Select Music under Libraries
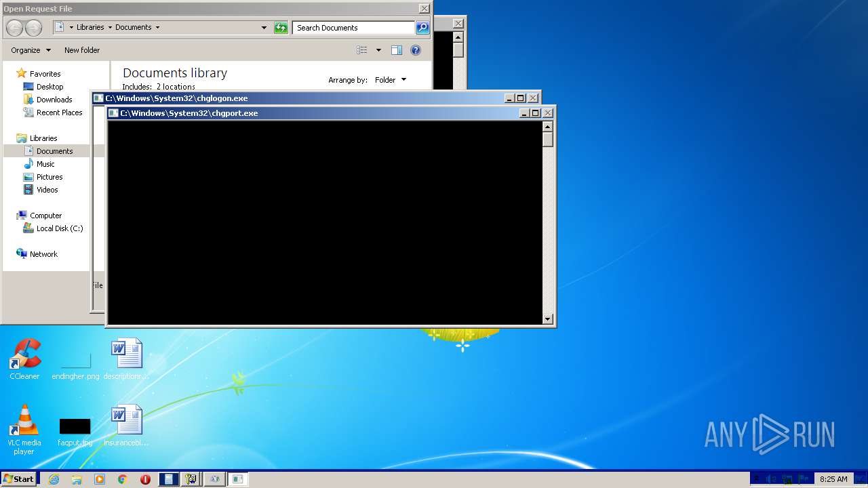 tap(45, 164)
